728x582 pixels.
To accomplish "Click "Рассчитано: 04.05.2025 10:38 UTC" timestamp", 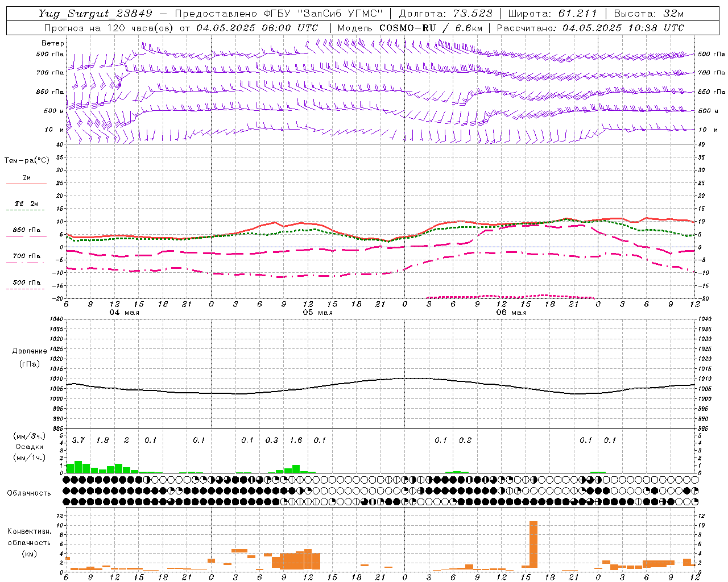I will (x=590, y=28).
